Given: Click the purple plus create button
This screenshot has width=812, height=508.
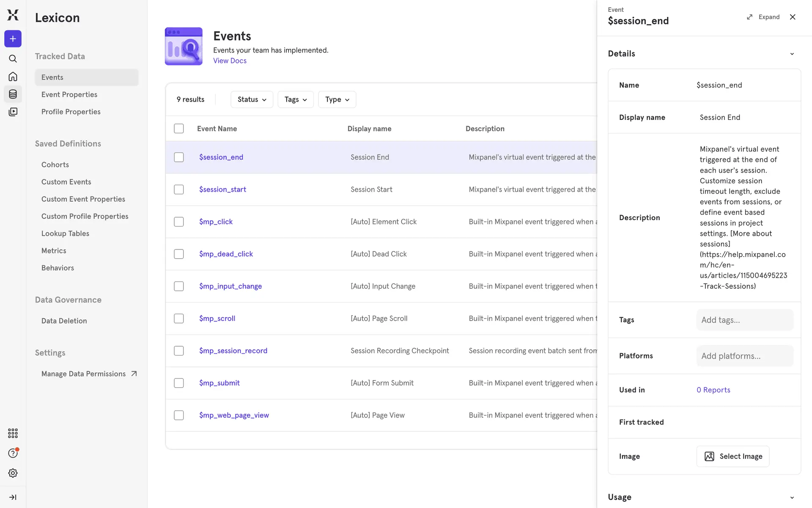Looking at the screenshot, I should pos(13,39).
